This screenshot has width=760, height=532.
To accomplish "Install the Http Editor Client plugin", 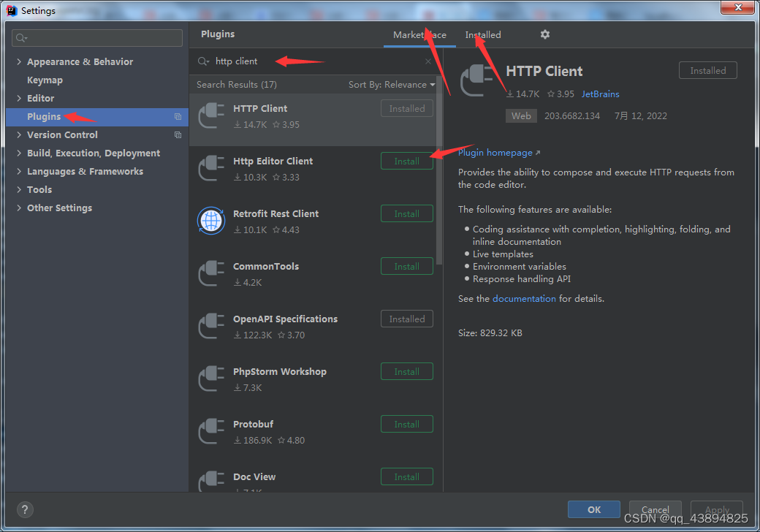I will coord(406,161).
